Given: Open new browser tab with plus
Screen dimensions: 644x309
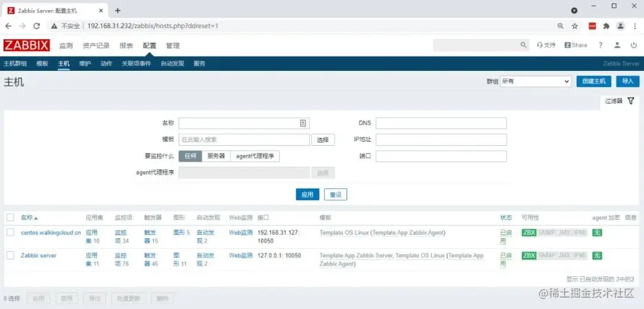Looking at the screenshot, I should click(118, 10).
